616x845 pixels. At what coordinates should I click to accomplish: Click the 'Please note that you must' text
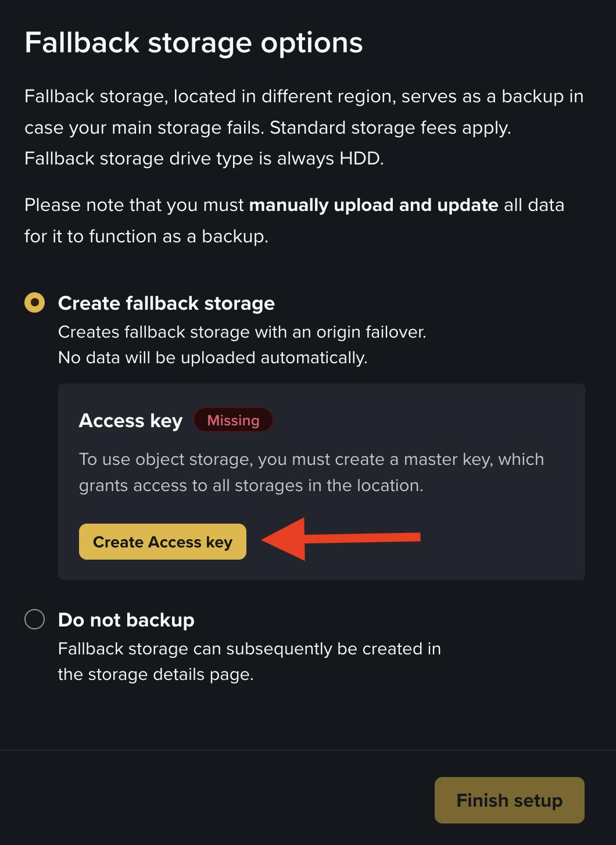134,205
